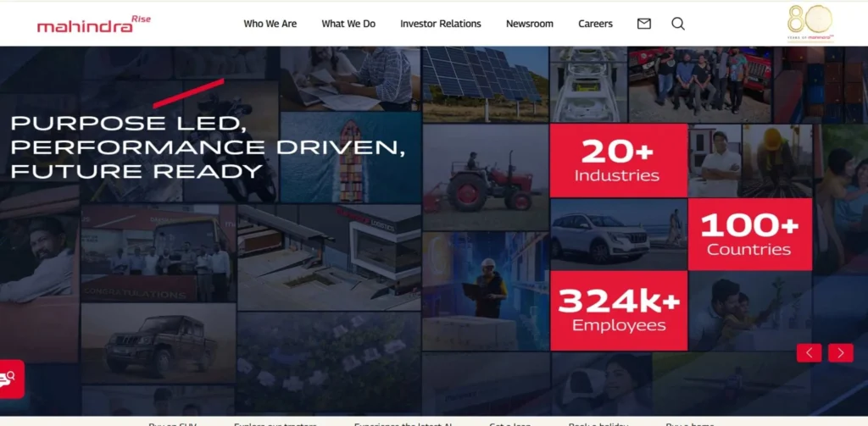The image size is (868, 426).
Task: Click the Mahindra Rise logo
Action: tap(93, 24)
